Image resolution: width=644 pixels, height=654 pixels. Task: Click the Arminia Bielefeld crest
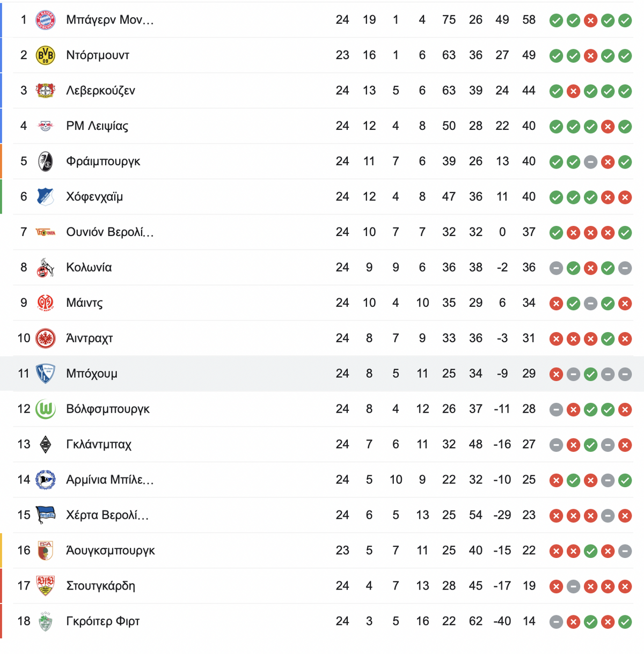click(x=46, y=480)
